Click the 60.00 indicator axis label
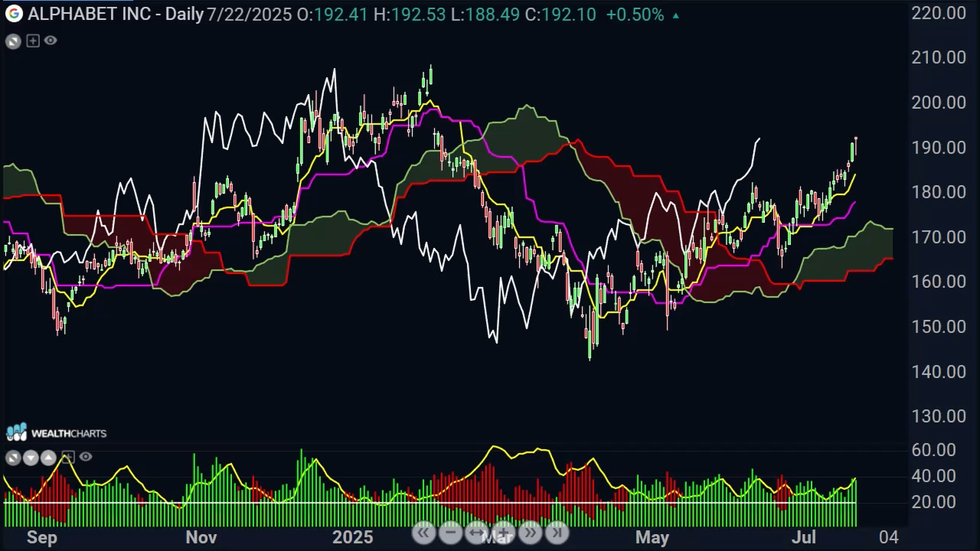Viewport: 980px width, 551px height. pos(934,450)
